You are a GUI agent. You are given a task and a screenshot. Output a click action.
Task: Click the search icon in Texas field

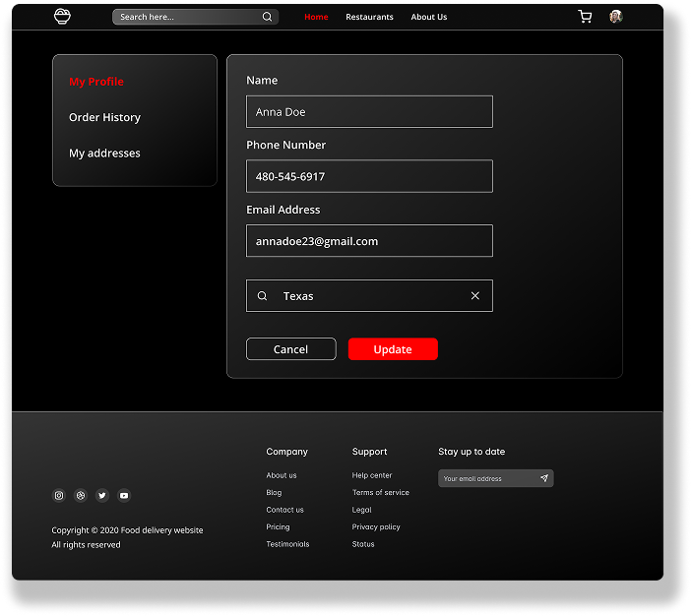[x=262, y=295]
